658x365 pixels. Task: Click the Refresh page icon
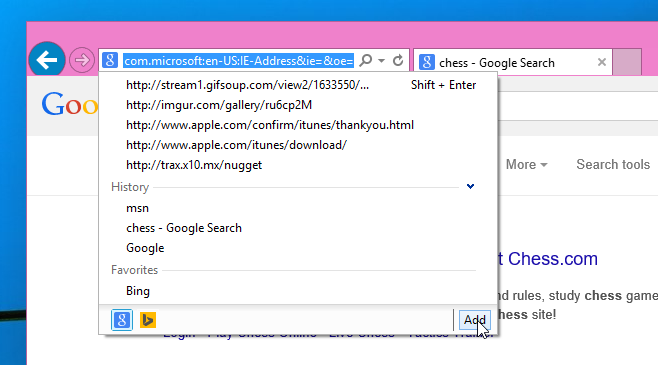398,60
